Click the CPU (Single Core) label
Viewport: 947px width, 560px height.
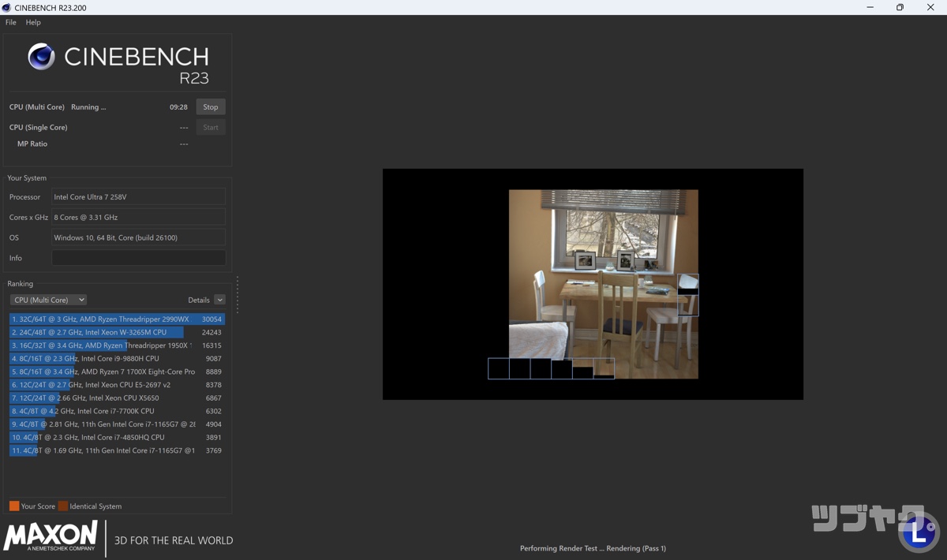coord(38,127)
